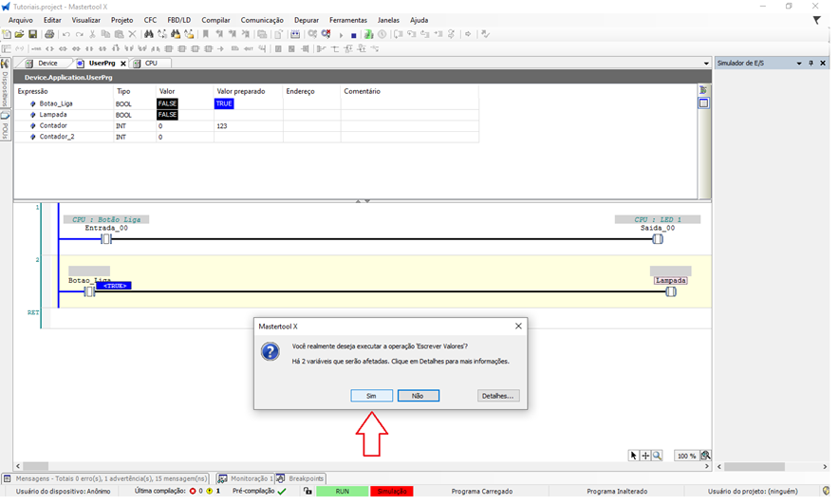Open the Depurar menu

tap(306, 20)
